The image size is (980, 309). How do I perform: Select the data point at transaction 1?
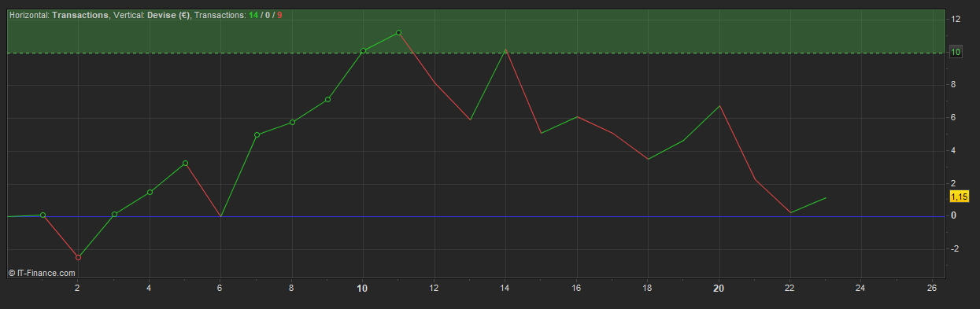pyautogui.click(x=43, y=215)
